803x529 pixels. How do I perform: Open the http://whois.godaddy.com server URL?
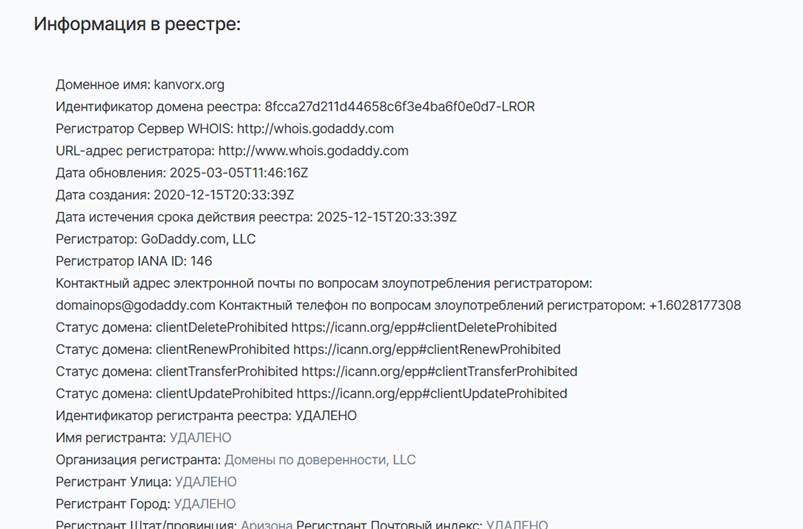coord(315,129)
